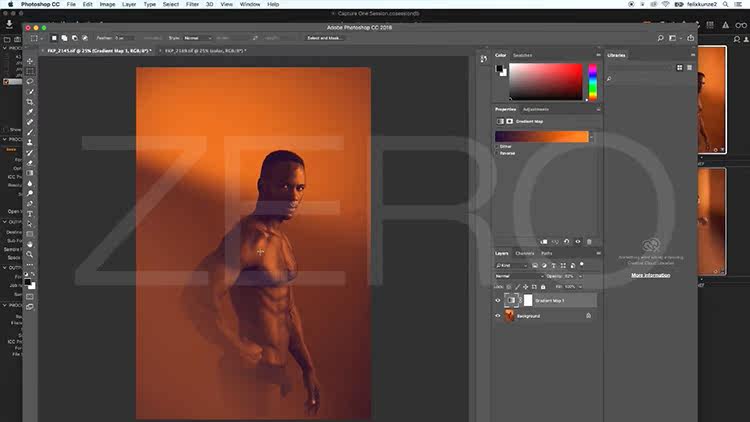Viewport: 750px width, 422px height.
Task: Click the Change Screen Mode icon
Action: click(30, 307)
